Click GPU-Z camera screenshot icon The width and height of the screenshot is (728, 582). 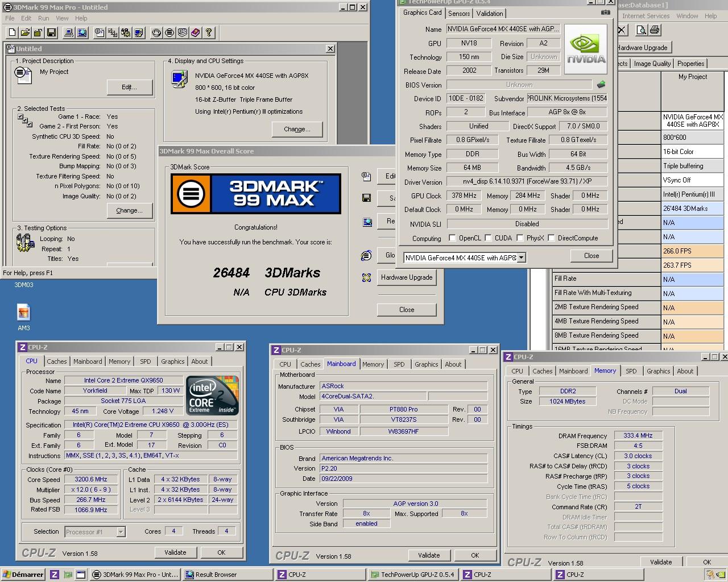606,13
